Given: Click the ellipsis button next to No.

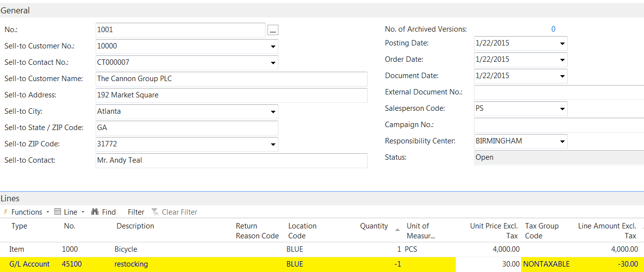Looking at the screenshot, I should tap(273, 30).
